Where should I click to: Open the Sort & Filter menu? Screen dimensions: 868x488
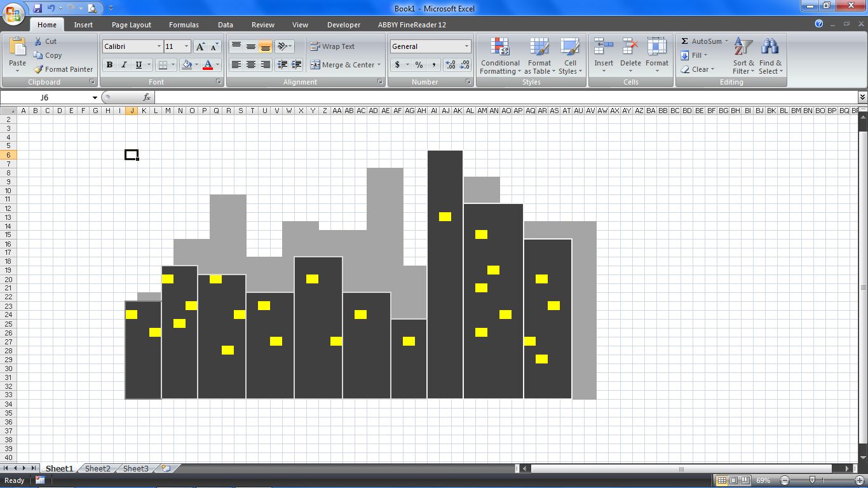pos(743,56)
